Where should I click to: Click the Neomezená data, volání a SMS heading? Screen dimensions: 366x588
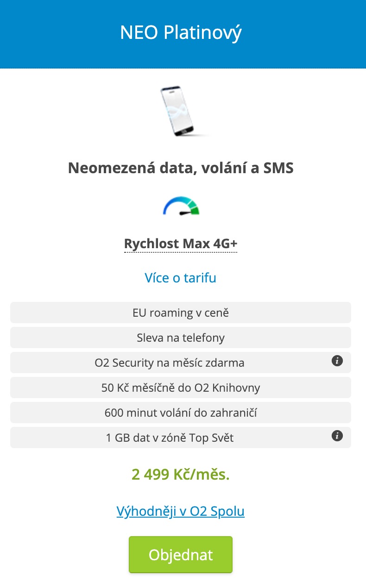(x=181, y=168)
